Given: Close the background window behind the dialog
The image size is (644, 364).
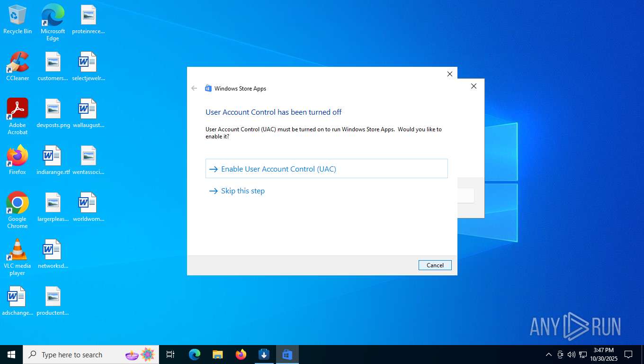Looking at the screenshot, I should [474, 86].
